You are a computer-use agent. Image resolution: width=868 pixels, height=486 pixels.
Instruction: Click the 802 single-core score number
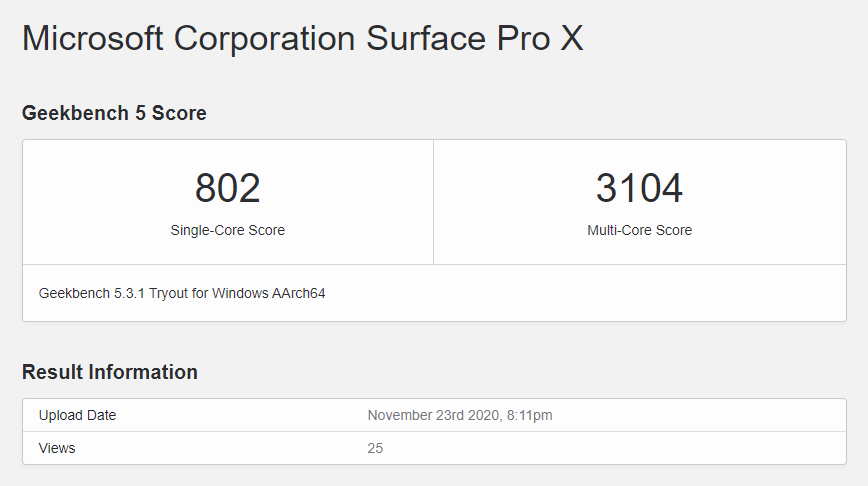[x=228, y=188]
